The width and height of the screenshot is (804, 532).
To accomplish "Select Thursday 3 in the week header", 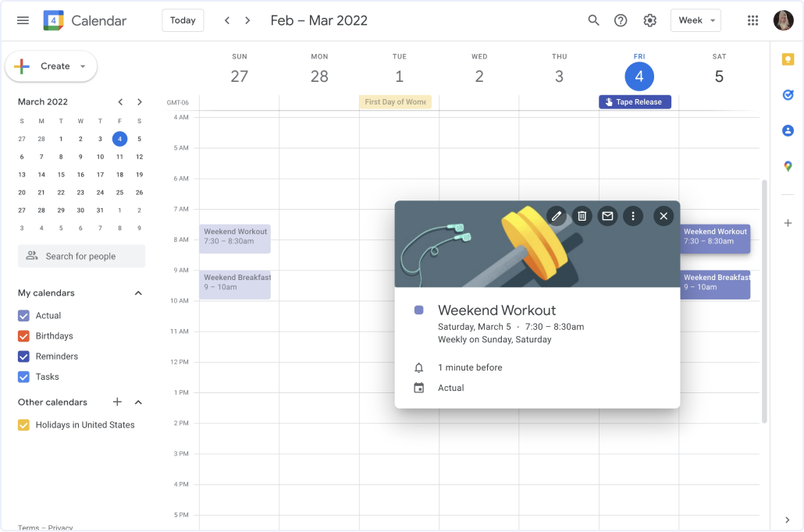I will pos(559,76).
